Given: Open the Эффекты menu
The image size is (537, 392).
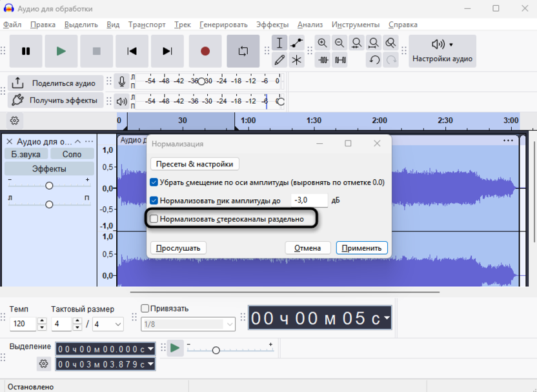Looking at the screenshot, I should [x=271, y=24].
